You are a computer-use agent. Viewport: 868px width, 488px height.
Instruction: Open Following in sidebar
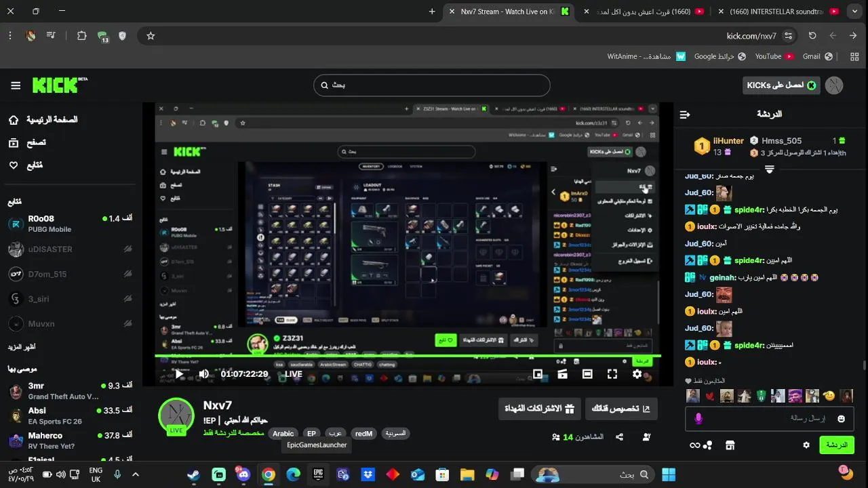(26, 165)
